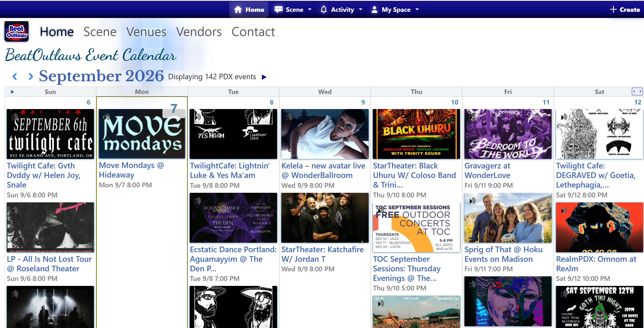Open TOC September Sessions link
The image size is (644, 328).
point(407,268)
